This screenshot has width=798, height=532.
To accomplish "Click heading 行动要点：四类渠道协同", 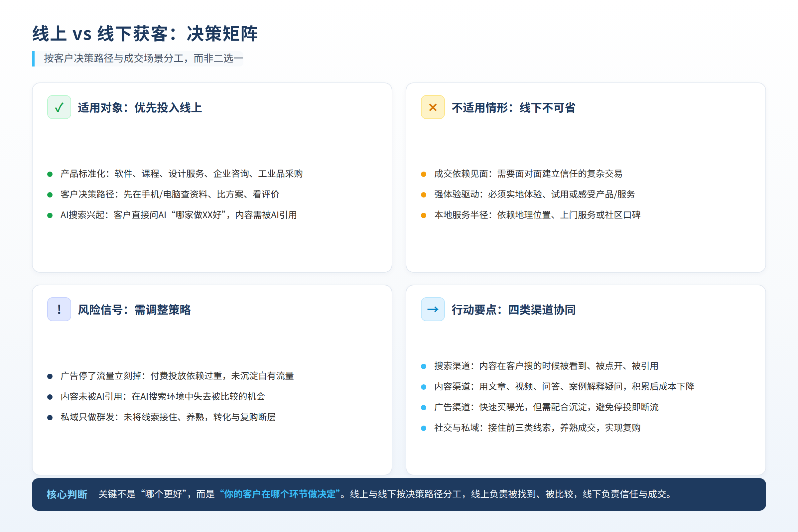I will 513,310.
